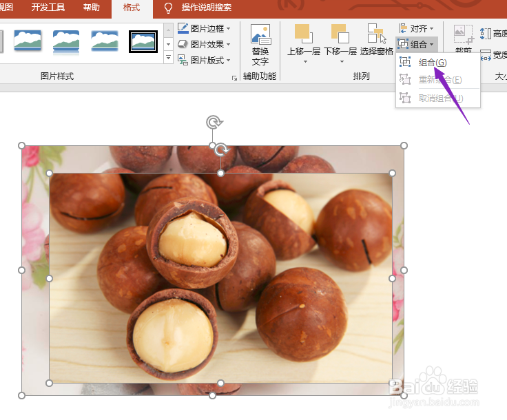The width and height of the screenshot is (507, 420).
Task: Click the 图片边框 pencil icon
Action: coord(183,28)
